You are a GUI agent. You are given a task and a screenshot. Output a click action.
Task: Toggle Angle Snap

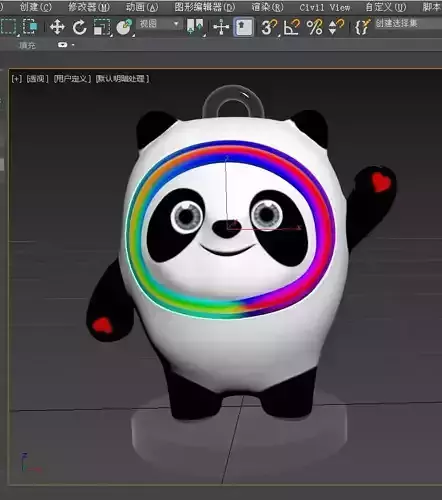tap(291, 27)
